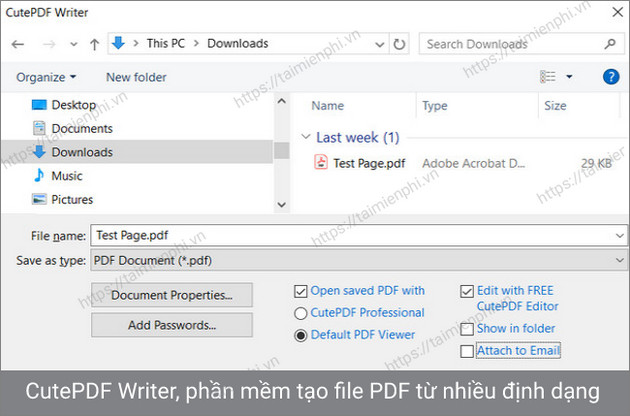The width and height of the screenshot is (630, 416).
Task: Select Desktop in the navigation pane
Action: click(74, 105)
